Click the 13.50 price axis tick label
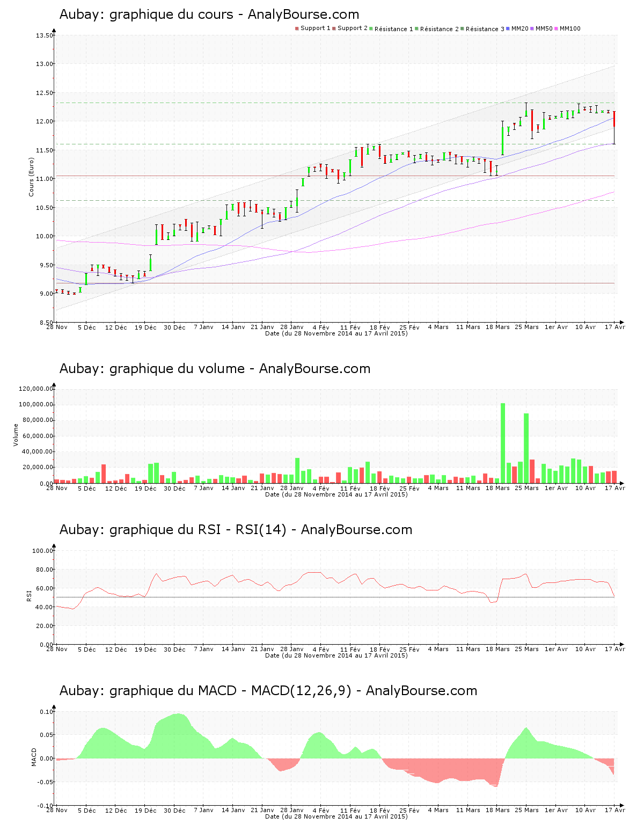The image size is (644, 832). click(x=44, y=36)
